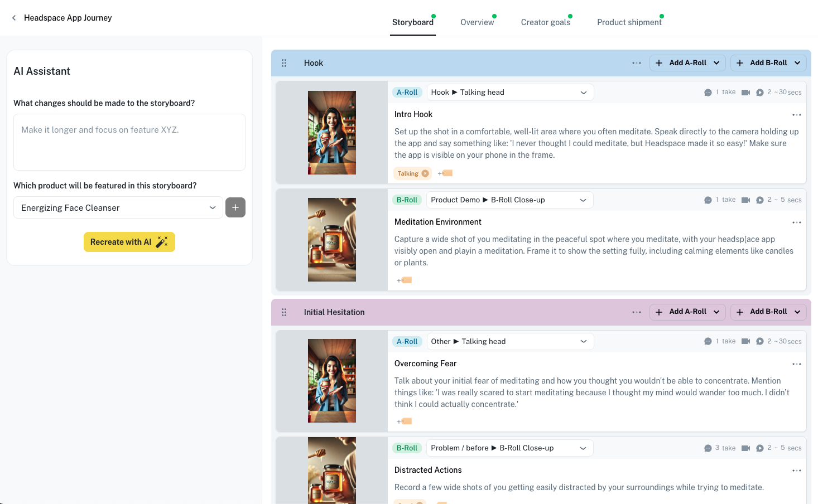Image resolution: width=818 pixels, height=504 pixels.
Task: Grab the Initial Hesitation section drag handle
Action: click(284, 312)
